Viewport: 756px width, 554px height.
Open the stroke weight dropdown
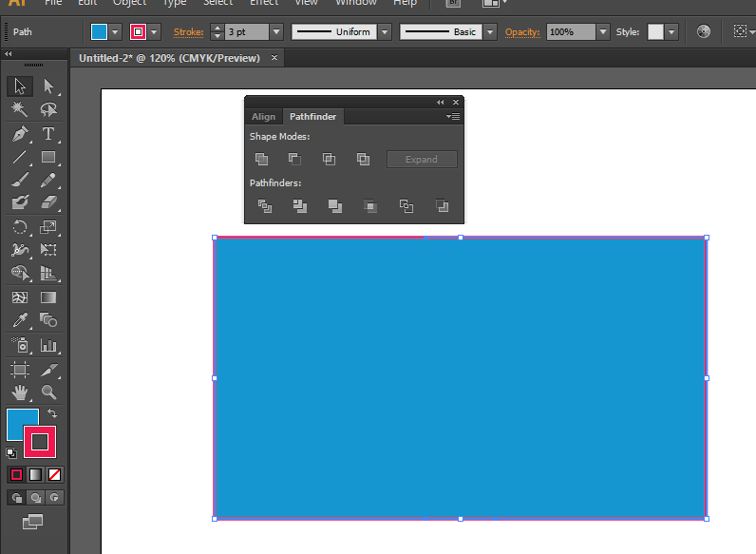tap(276, 31)
